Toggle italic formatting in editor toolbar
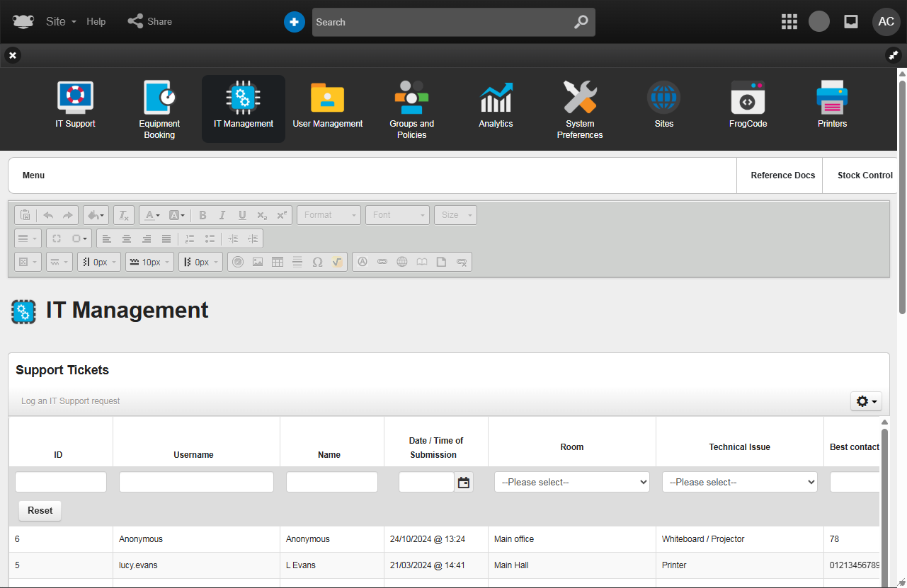Viewport: 907px width, 588px height. 222,215
